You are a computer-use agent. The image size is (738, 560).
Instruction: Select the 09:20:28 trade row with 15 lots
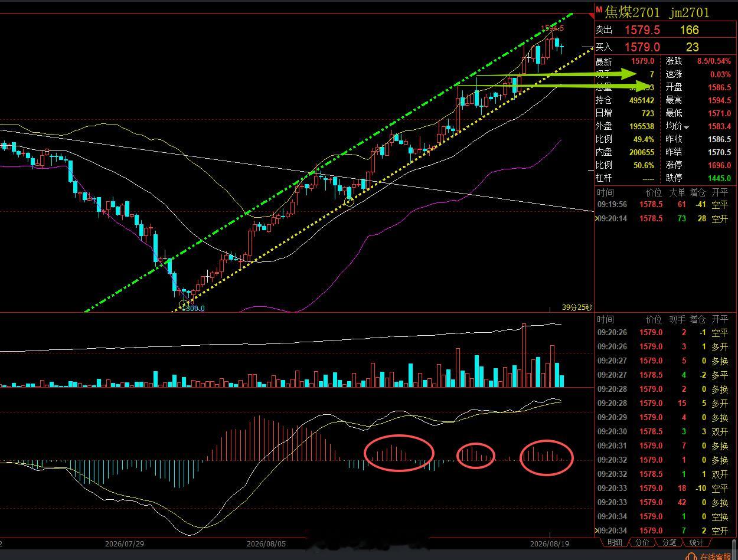pos(665,404)
